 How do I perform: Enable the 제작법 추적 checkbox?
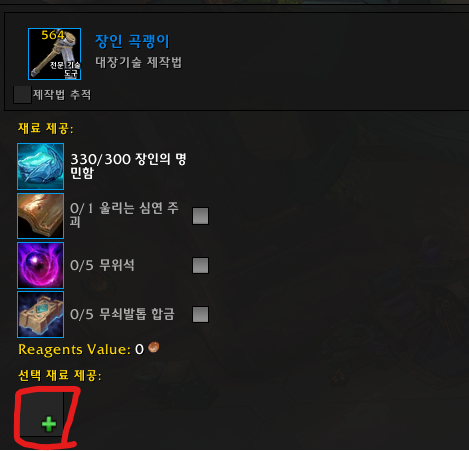(22, 95)
